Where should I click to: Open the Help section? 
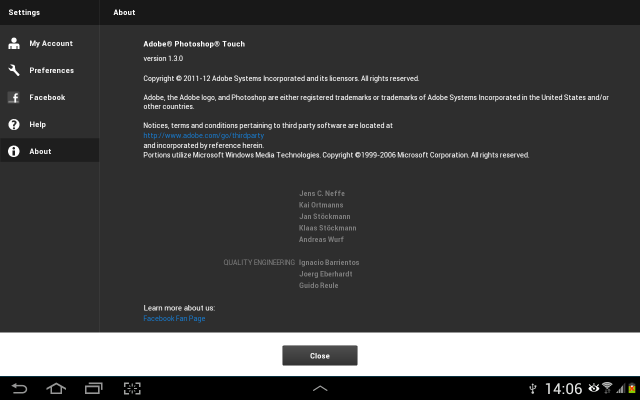coord(50,124)
